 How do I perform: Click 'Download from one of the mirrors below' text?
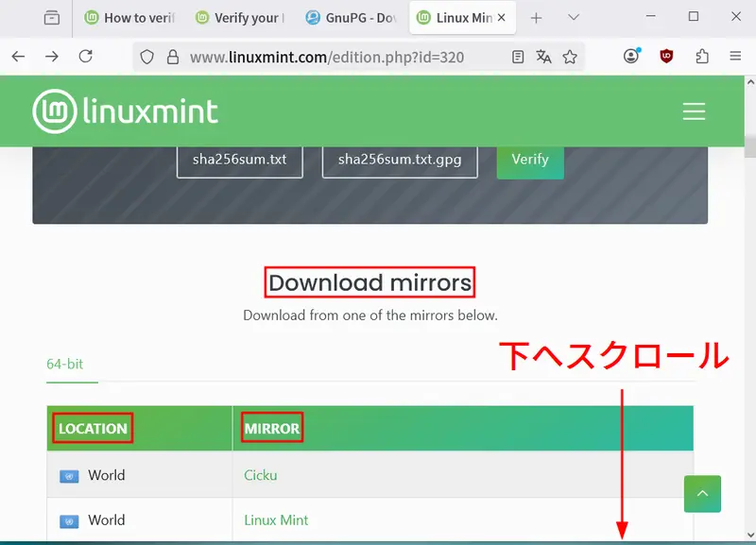(369, 315)
